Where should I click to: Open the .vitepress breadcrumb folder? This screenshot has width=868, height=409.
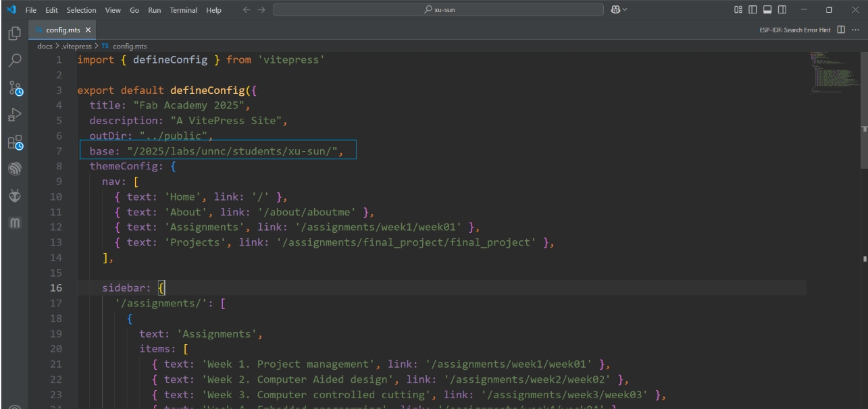(x=76, y=46)
